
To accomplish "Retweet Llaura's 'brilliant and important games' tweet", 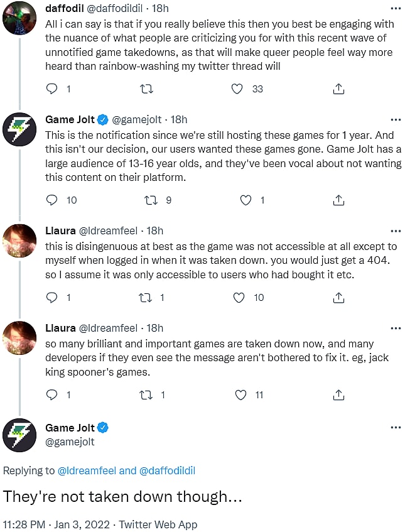I will click(x=146, y=395).
